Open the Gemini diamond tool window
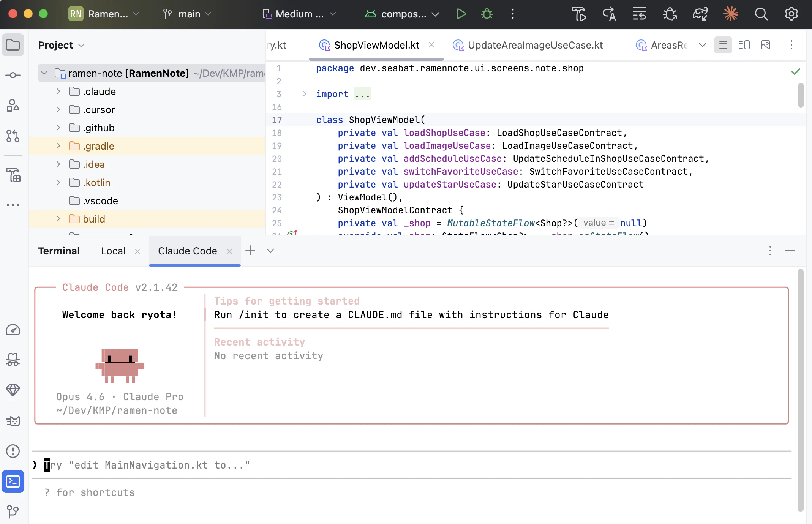 point(13,390)
